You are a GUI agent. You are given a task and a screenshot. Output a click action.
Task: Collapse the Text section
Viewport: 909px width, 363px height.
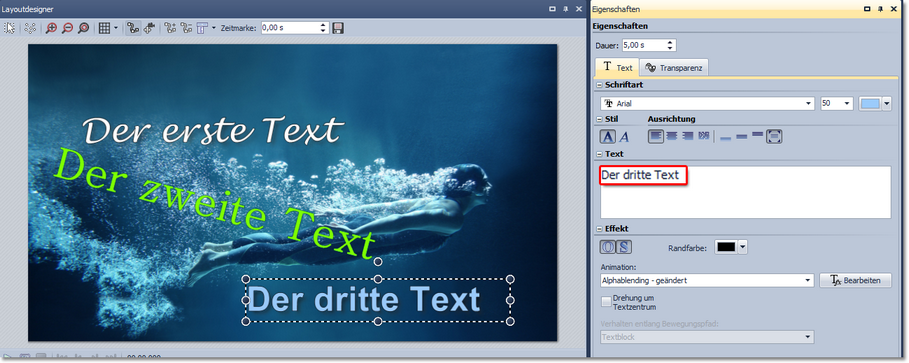599,154
